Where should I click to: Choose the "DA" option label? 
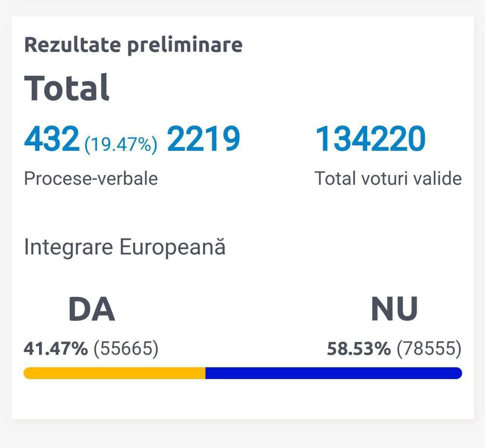(x=91, y=309)
